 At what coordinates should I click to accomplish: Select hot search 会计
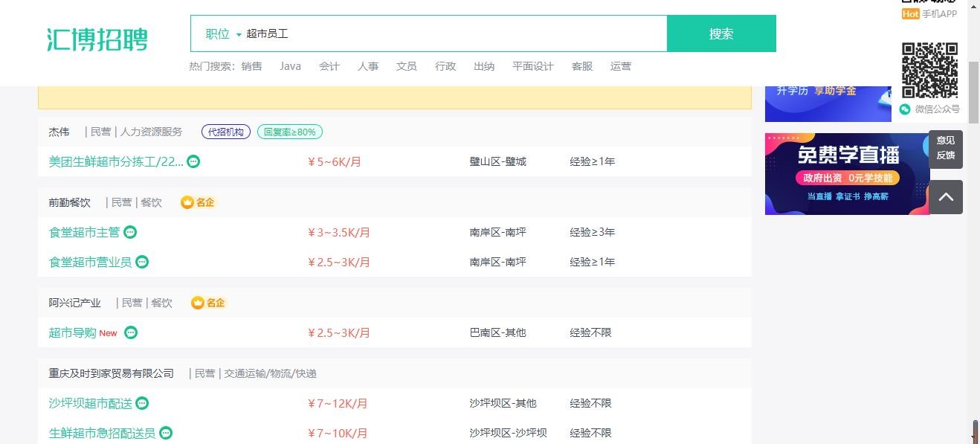[329, 66]
